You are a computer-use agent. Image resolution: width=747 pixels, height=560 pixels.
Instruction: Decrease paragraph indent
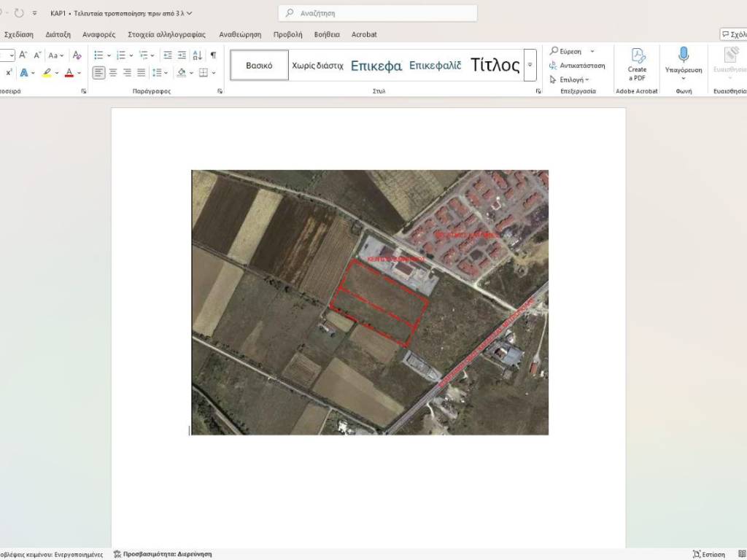pyautogui.click(x=168, y=55)
